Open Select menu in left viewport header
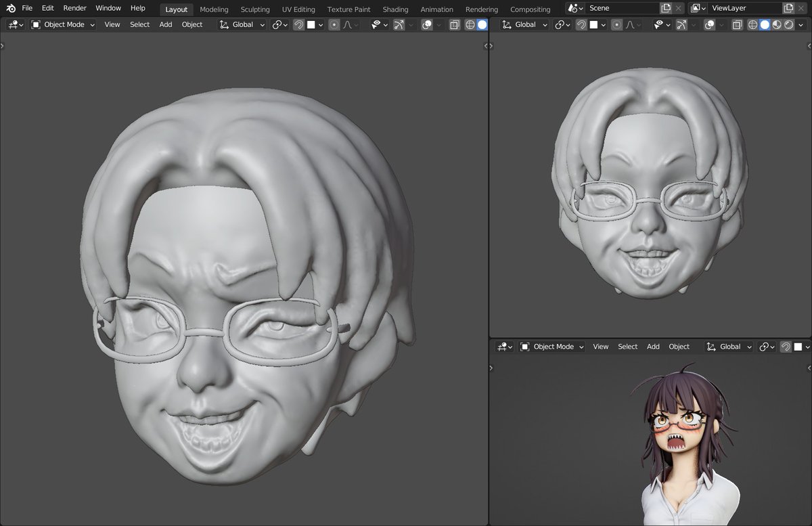 (140, 24)
